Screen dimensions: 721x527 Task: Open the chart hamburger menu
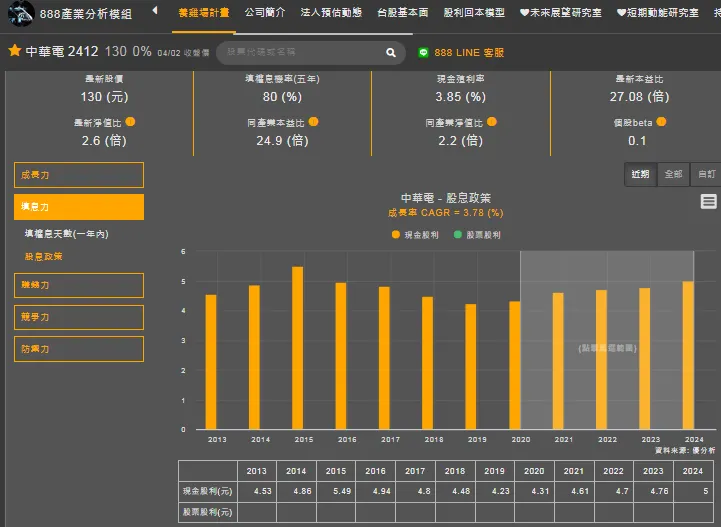[708, 201]
